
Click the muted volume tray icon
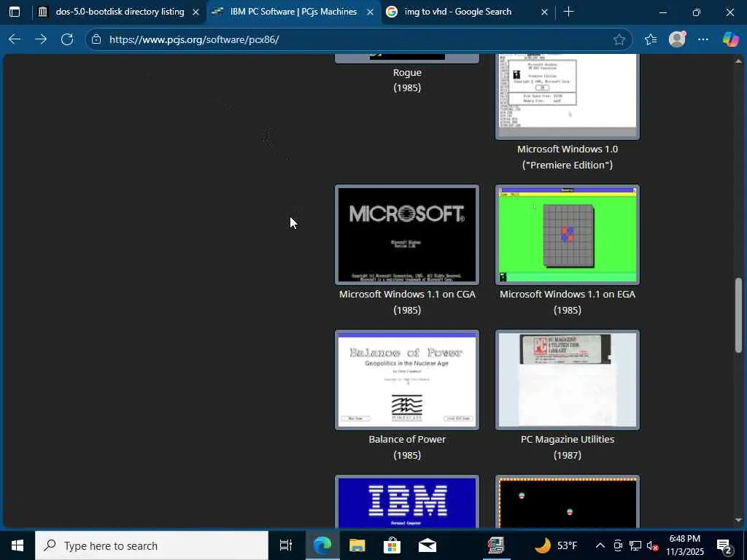click(x=652, y=545)
